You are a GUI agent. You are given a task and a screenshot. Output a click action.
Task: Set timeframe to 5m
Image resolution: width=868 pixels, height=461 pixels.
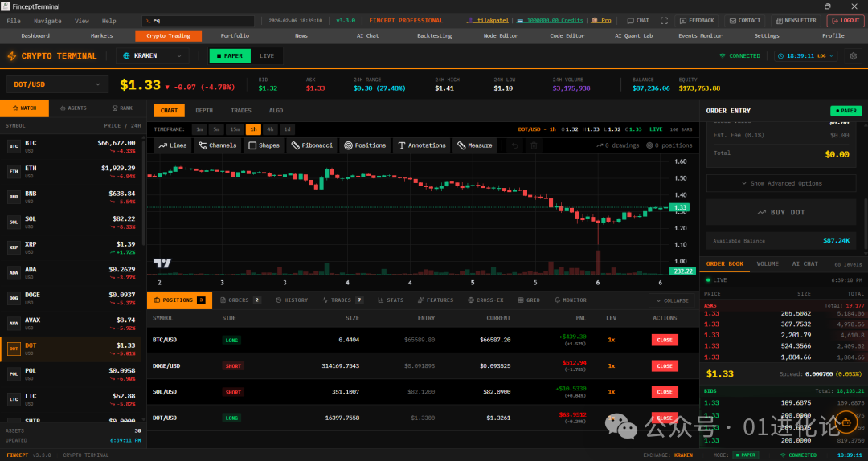click(x=216, y=129)
